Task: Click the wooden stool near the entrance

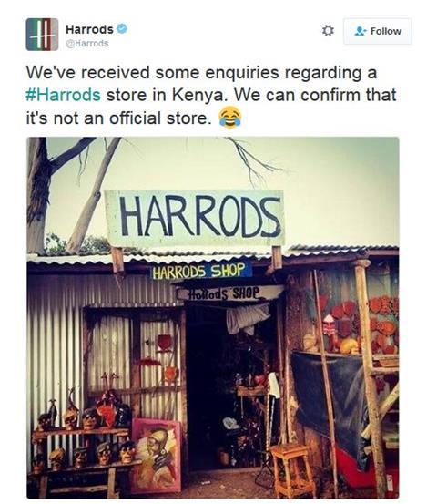Action: [292, 470]
